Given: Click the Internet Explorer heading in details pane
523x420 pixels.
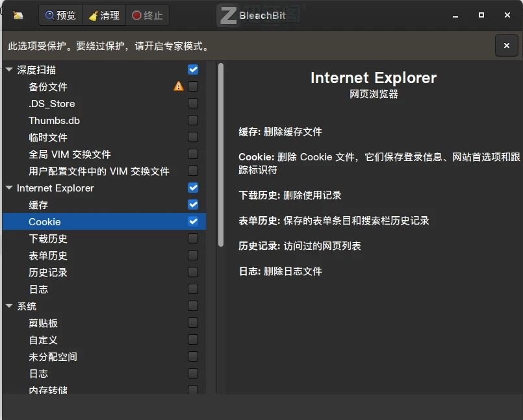Looking at the screenshot, I should click(x=373, y=78).
